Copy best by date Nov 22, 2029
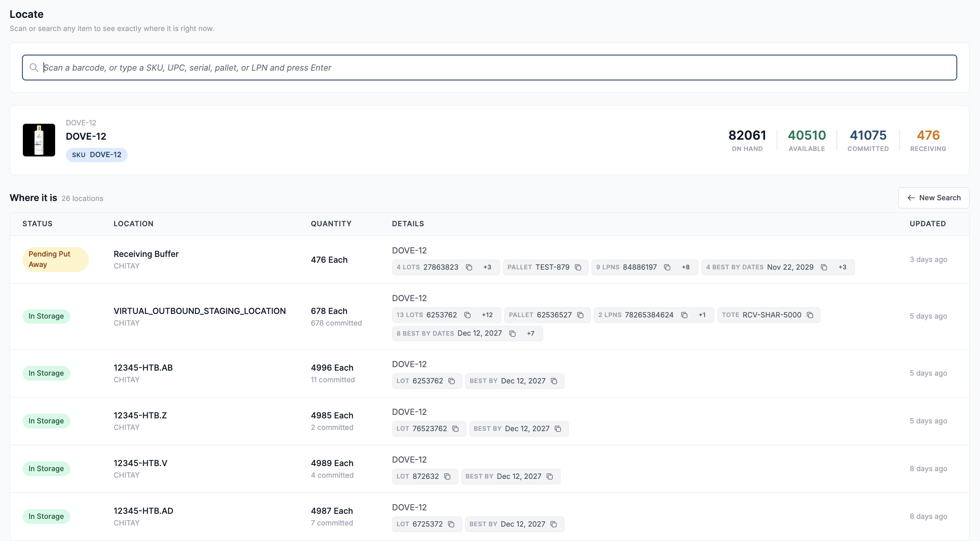 (x=824, y=267)
